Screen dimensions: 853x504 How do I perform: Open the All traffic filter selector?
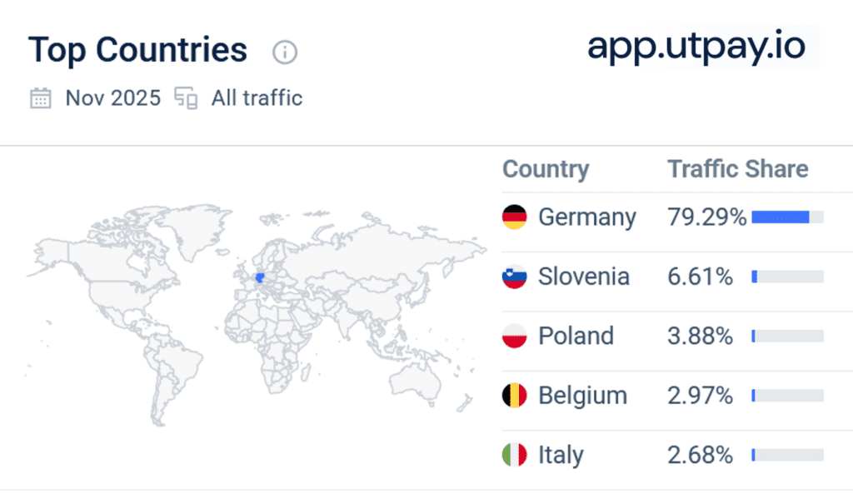point(255,97)
